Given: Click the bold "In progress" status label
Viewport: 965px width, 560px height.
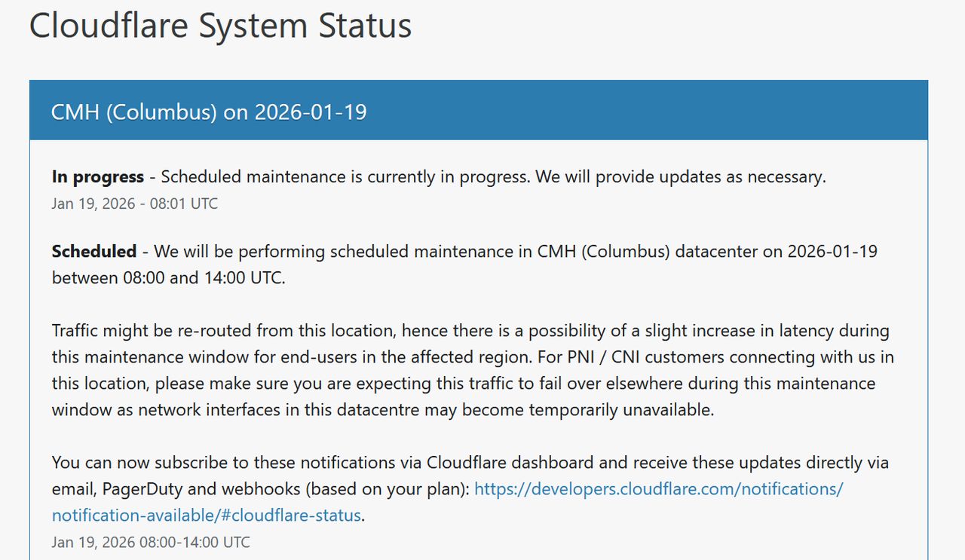Looking at the screenshot, I should (97, 177).
